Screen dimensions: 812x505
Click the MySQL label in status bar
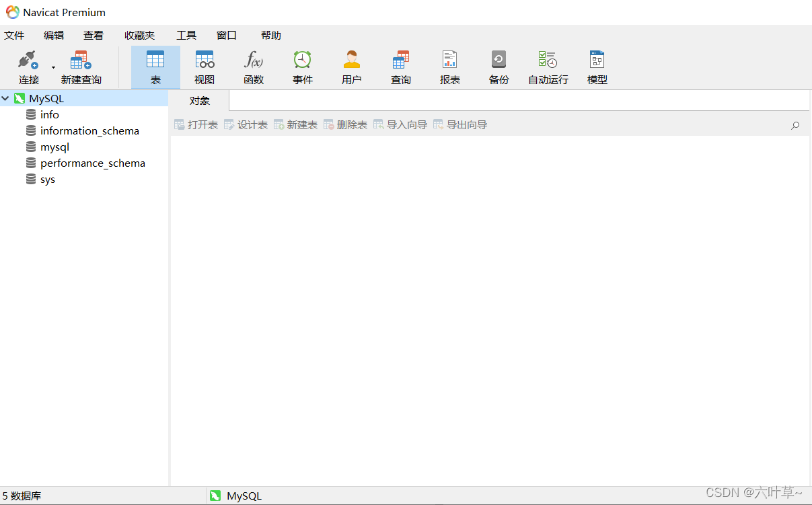pyautogui.click(x=244, y=496)
